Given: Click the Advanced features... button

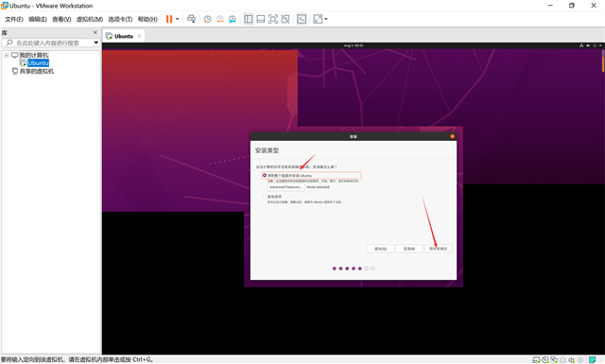Looking at the screenshot, I should [285, 187].
